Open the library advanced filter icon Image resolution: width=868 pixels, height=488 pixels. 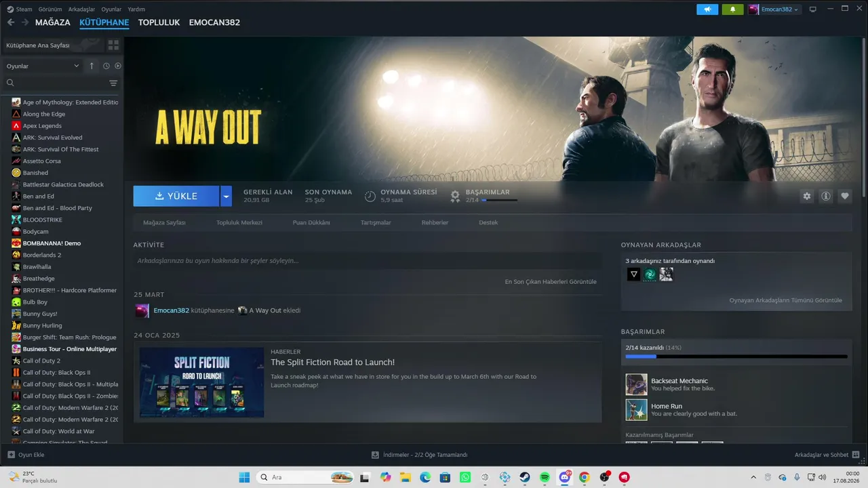(113, 83)
